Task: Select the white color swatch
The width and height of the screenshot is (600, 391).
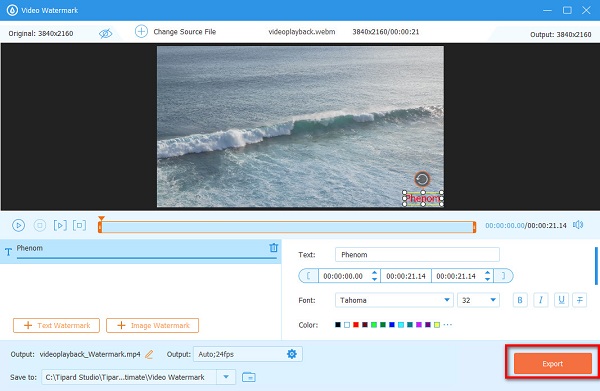Action: (x=347, y=325)
